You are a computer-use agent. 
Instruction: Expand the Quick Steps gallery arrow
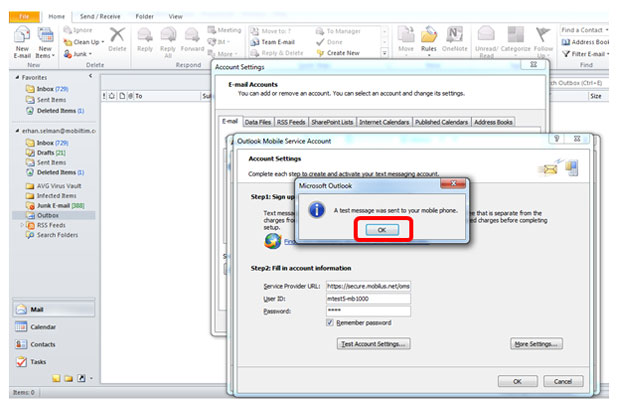click(385, 53)
